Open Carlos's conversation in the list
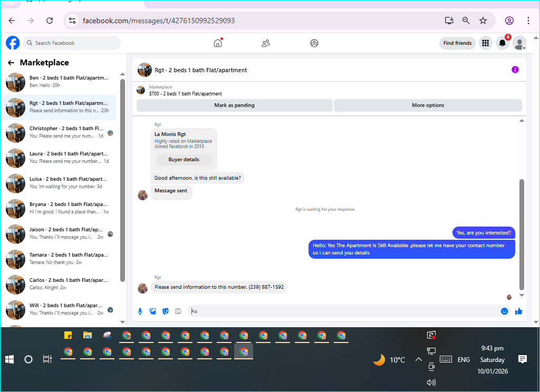This screenshot has width=540, height=392. click(59, 285)
